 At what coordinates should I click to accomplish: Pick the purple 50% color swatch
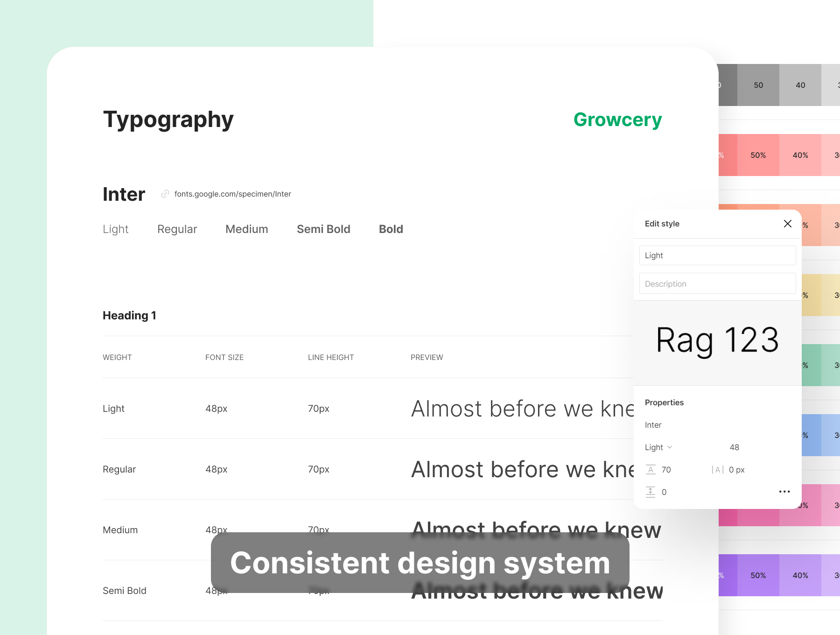[758, 575]
